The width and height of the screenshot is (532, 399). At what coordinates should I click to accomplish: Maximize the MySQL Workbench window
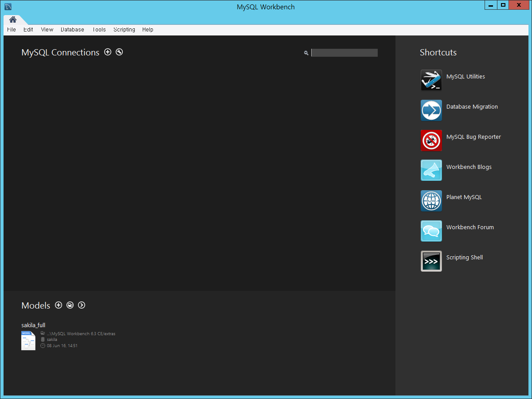coord(503,5)
